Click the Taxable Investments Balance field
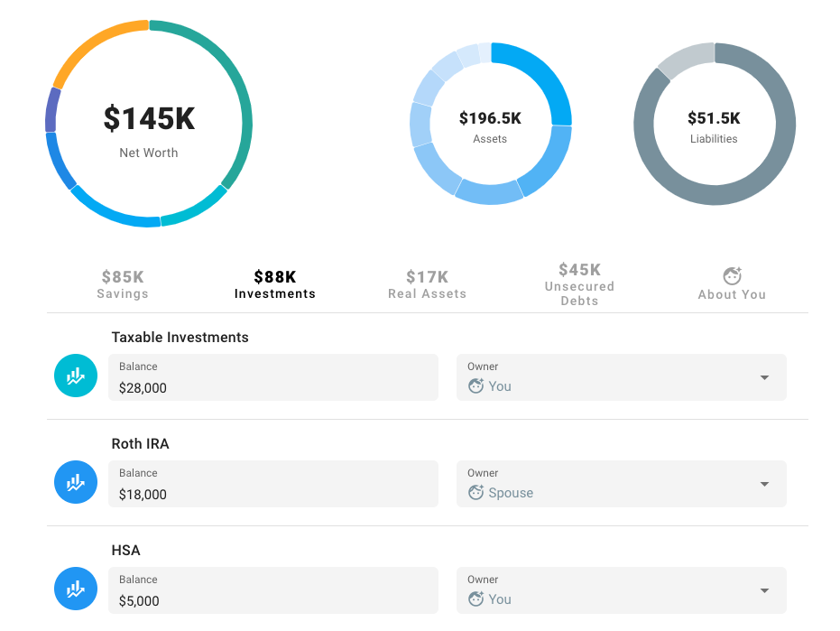The image size is (840, 631). click(x=273, y=377)
